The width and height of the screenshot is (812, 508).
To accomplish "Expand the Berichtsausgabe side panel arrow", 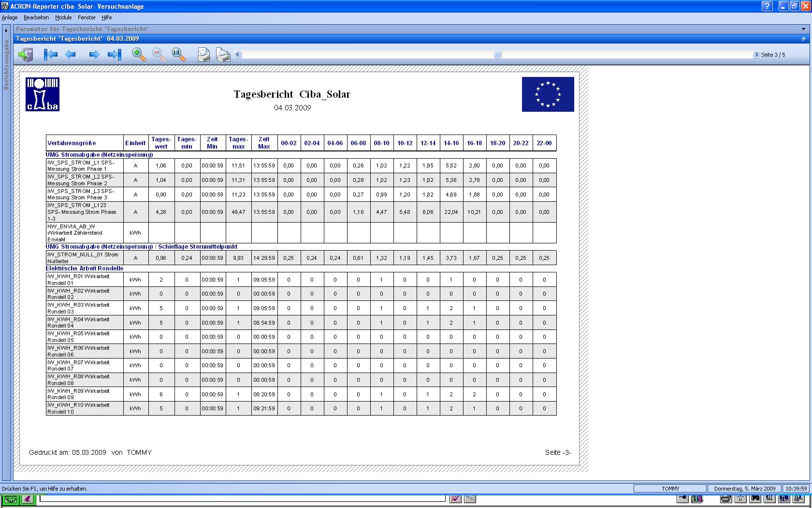I will [x=6, y=30].
